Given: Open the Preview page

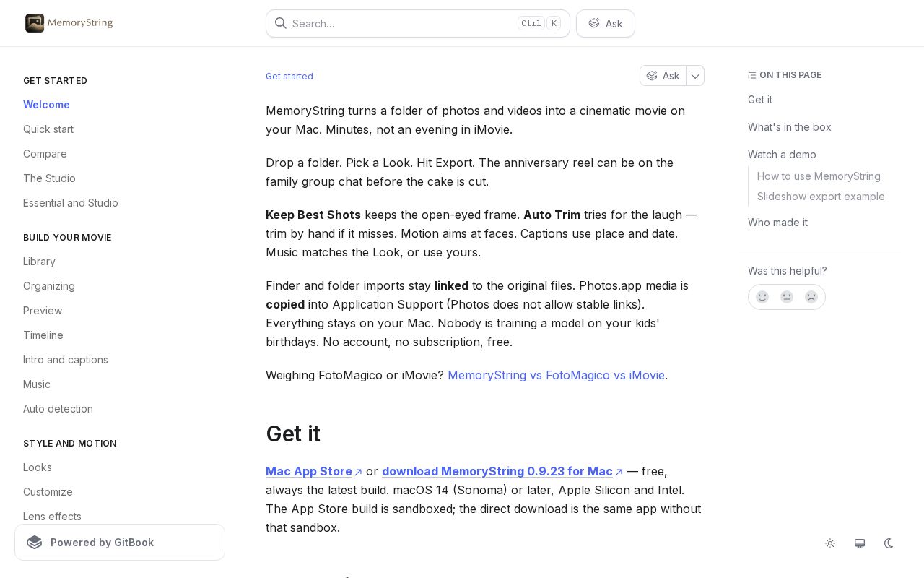Looking at the screenshot, I should pyautogui.click(x=43, y=311).
